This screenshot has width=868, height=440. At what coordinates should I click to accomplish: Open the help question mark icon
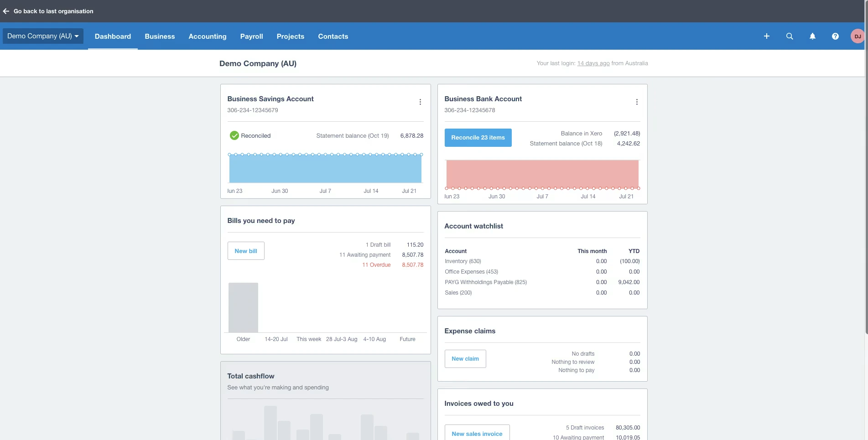[835, 36]
